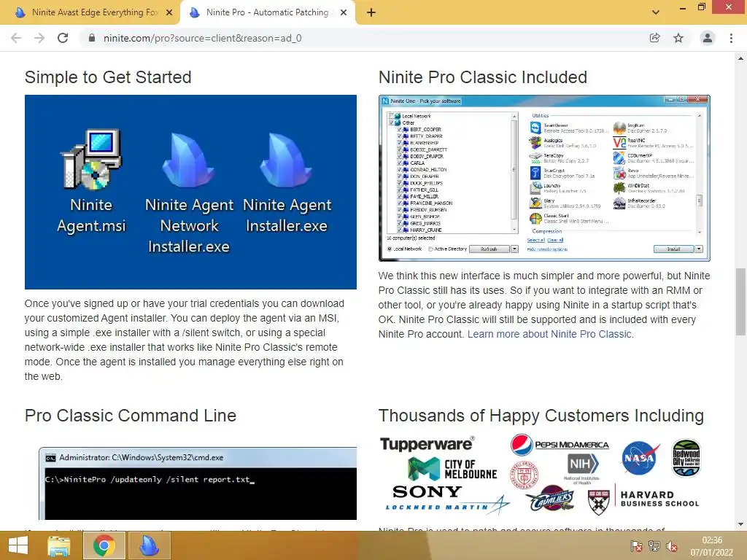Click the NIH logo
The image size is (747, 560).
[x=583, y=468]
